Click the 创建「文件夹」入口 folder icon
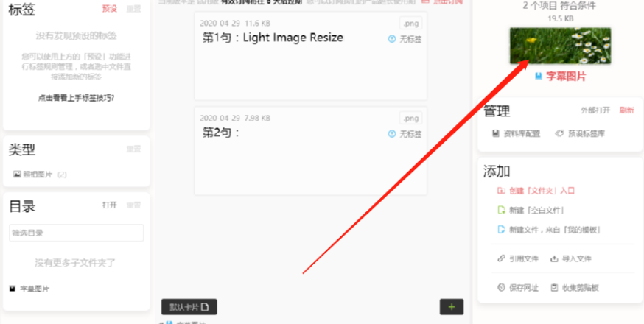This screenshot has height=324, width=644. (x=500, y=191)
